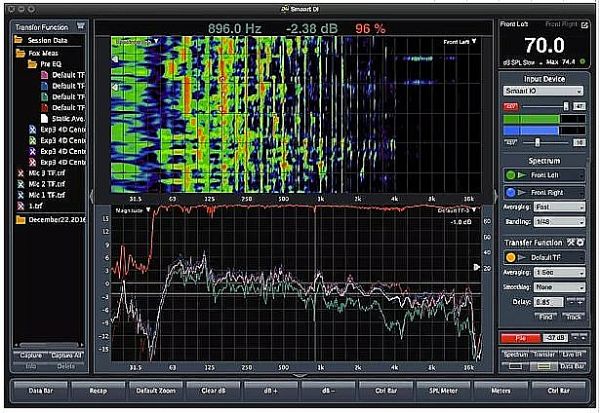Viewport: 600px width, 413px height.
Task: Open the Magnitude plot type dropdown triangle
Action: (x=148, y=210)
